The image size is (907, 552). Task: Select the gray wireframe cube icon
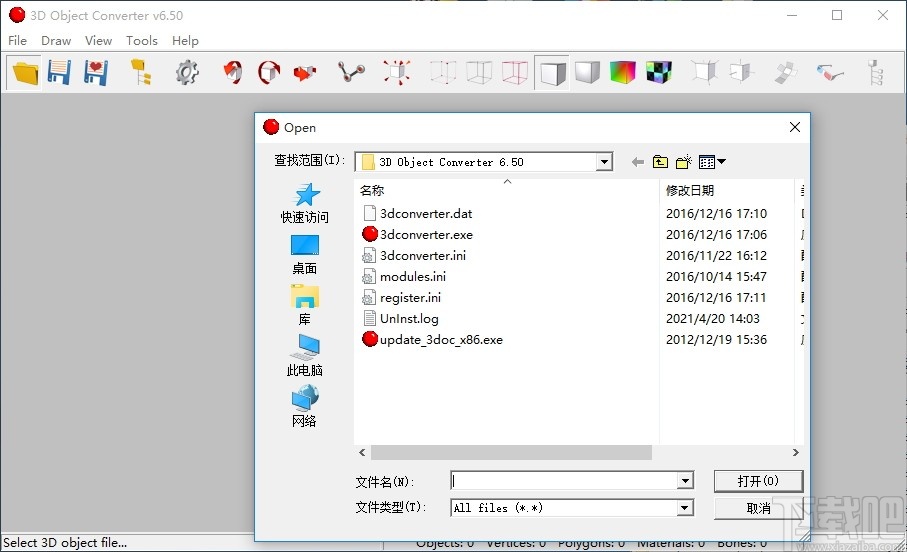pyautogui.click(x=479, y=73)
